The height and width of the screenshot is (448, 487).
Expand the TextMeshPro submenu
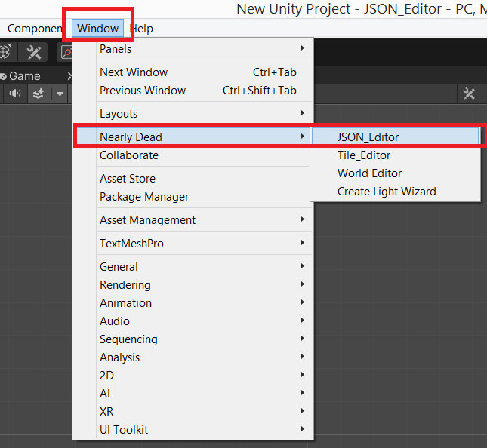[x=131, y=244]
